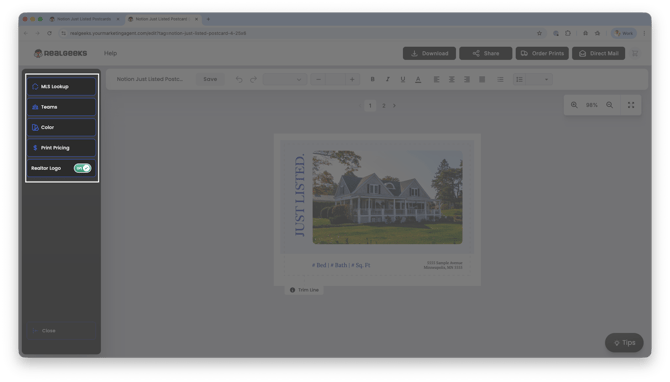Decrease font size with minus
670x382 pixels.
click(318, 79)
